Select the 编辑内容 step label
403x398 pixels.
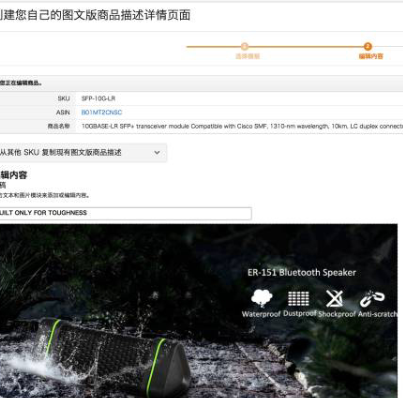pos(371,56)
